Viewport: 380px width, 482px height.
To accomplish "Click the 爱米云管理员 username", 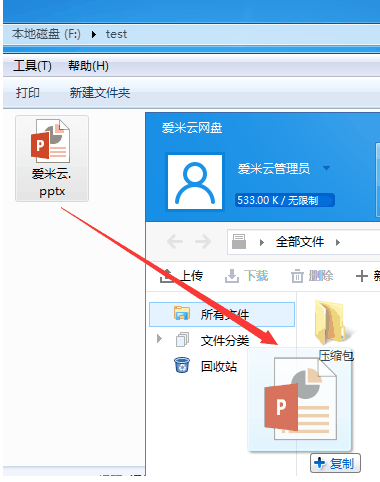I will (x=274, y=168).
